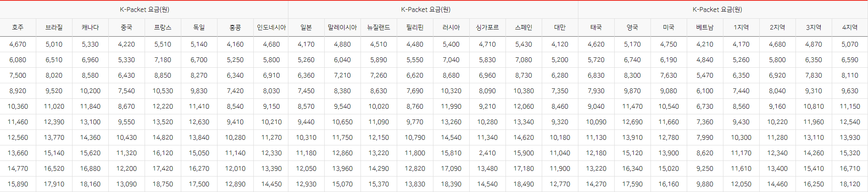Select the 18,750 cell in 프랑스 column
Image resolution: width=868 pixels, height=192 pixels.
[163, 184]
